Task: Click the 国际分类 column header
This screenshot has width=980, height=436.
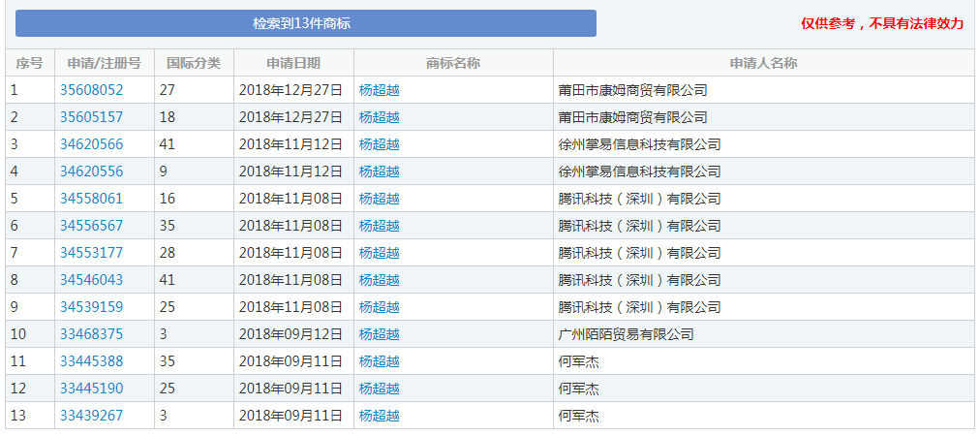Action: (x=194, y=63)
